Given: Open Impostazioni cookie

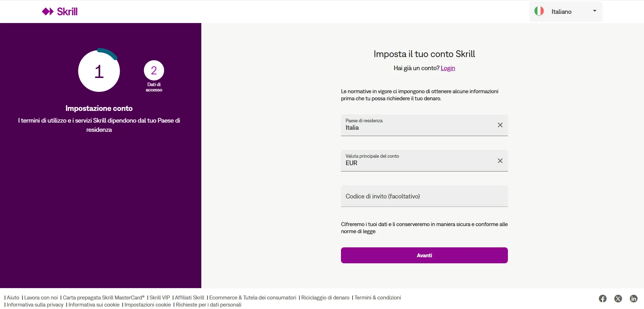Looking at the screenshot, I should tap(148, 304).
